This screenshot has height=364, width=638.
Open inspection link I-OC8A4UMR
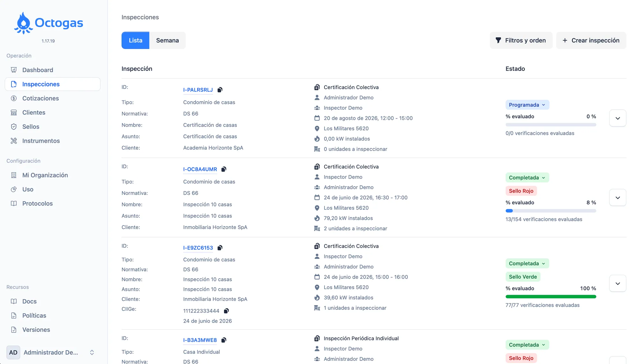[x=200, y=169]
